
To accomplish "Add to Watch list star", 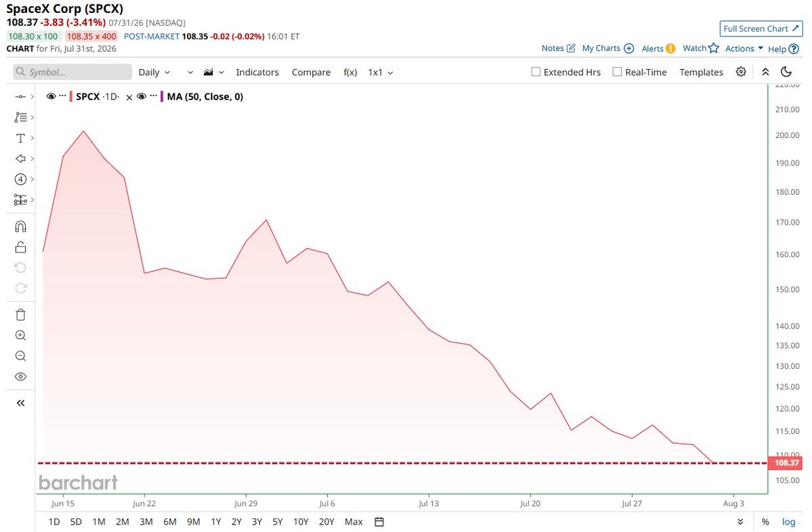I will coord(701,48).
